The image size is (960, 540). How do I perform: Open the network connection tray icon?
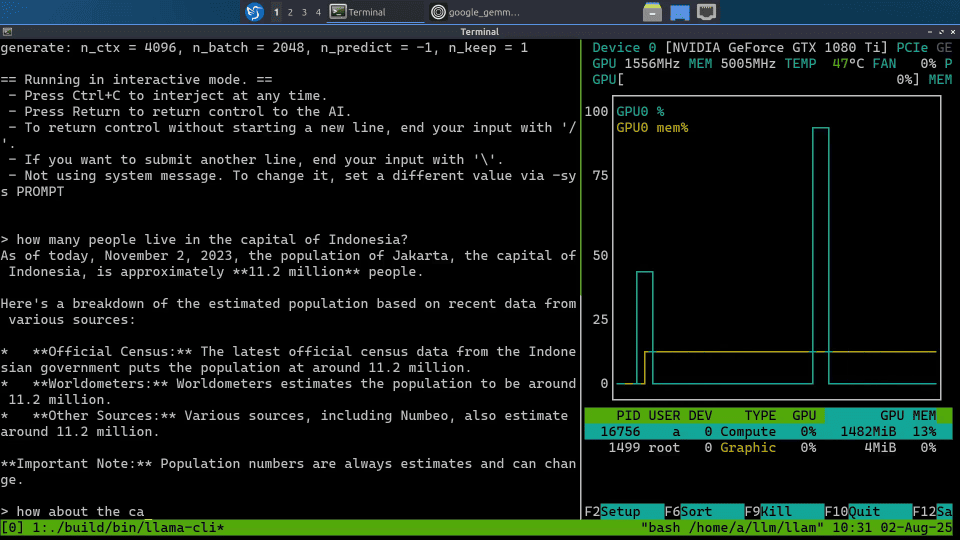coord(707,12)
